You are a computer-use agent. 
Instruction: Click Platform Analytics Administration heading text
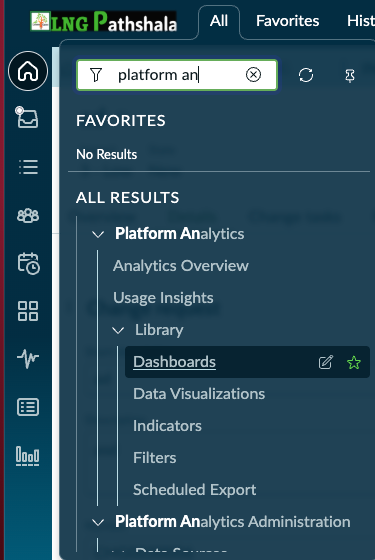coord(232,522)
